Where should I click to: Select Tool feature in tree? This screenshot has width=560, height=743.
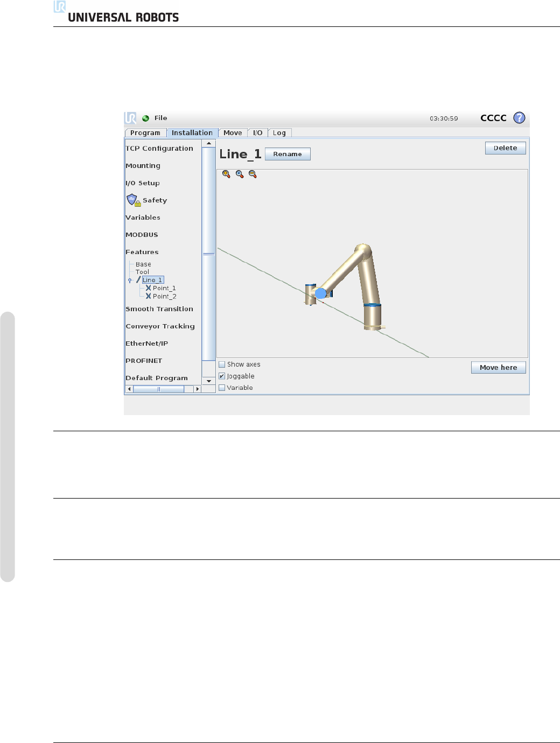[x=142, y=272]
